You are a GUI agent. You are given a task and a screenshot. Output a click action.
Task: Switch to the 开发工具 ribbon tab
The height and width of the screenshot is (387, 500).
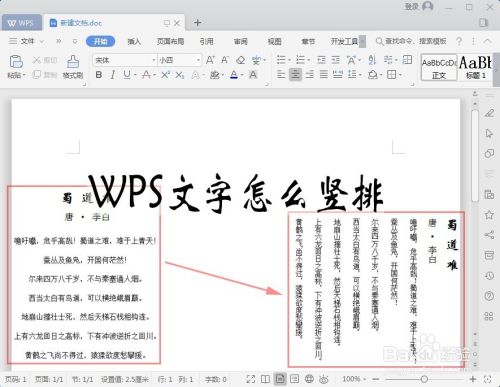(344, 41)
